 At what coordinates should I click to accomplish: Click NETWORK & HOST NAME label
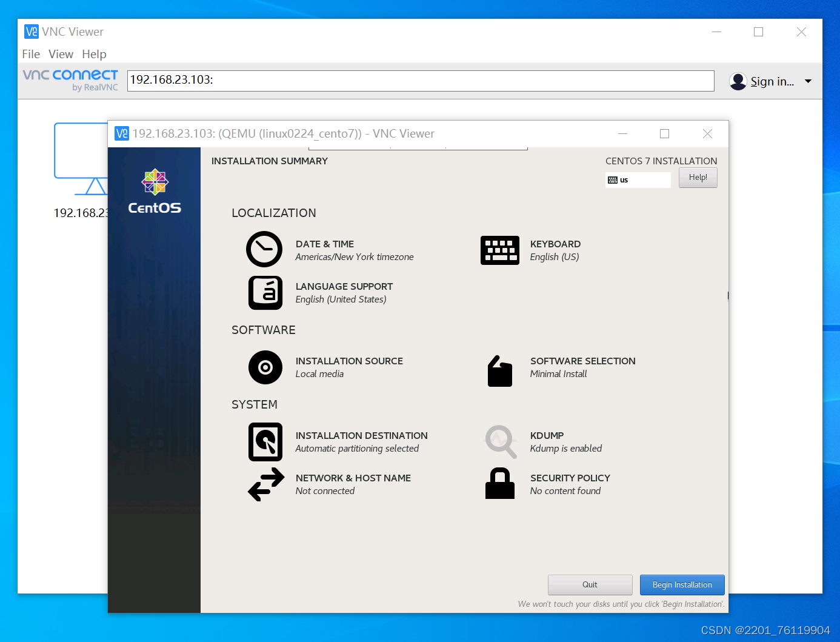(353, 478)
